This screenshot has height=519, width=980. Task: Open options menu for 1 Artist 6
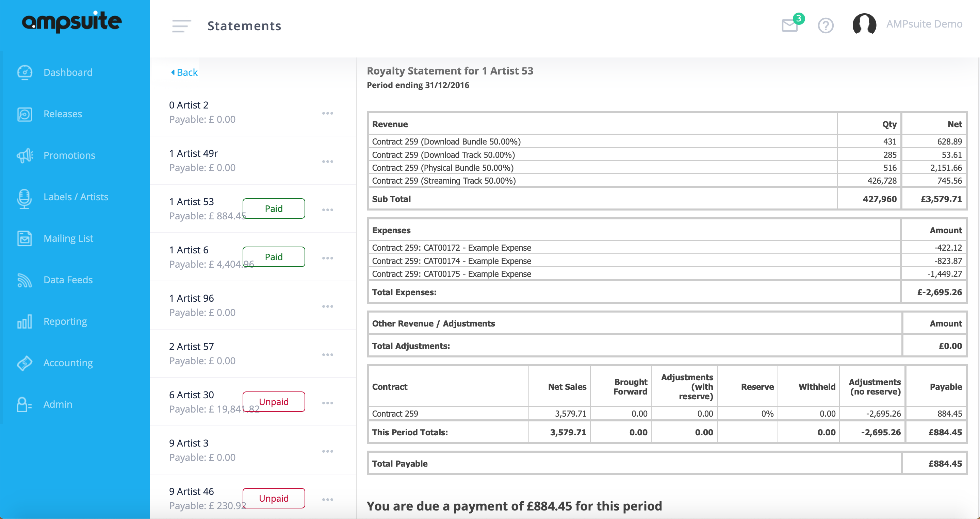pos(328,258)
